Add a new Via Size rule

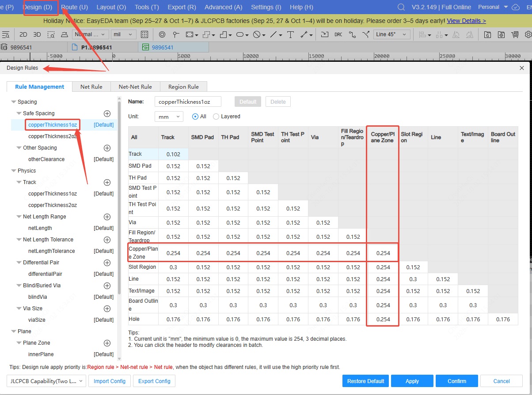(x=107, y=308)
